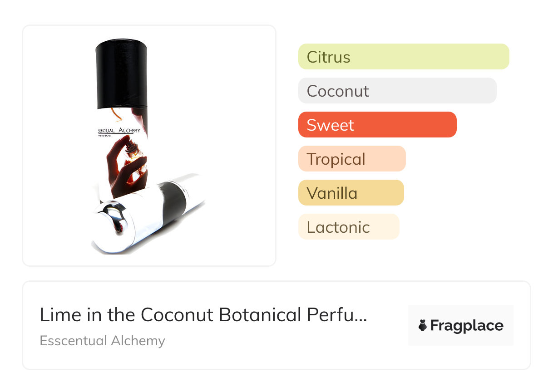Click the word Citrus inside the green bar

[x=328, y=57]
